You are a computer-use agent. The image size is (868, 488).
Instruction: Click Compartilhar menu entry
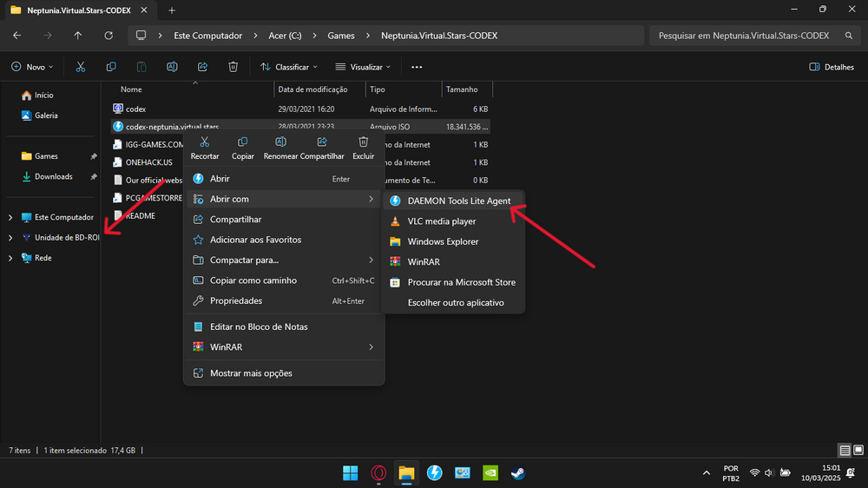click(284, 220)
